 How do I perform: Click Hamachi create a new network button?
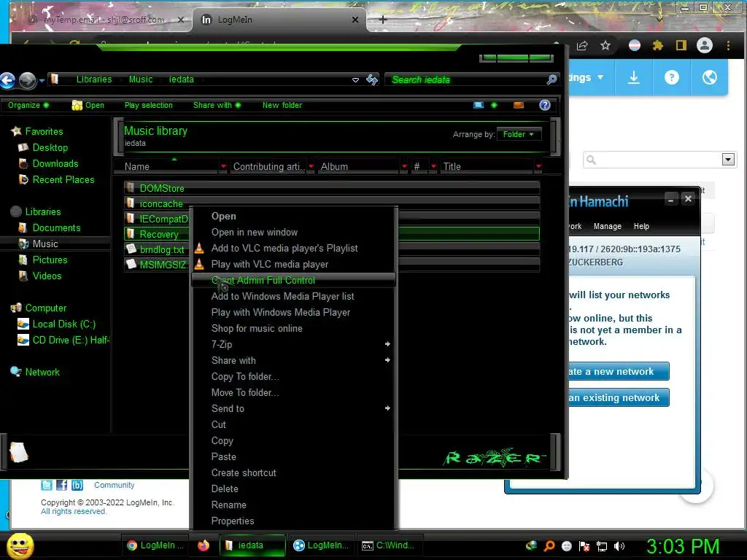click(619, 371)
